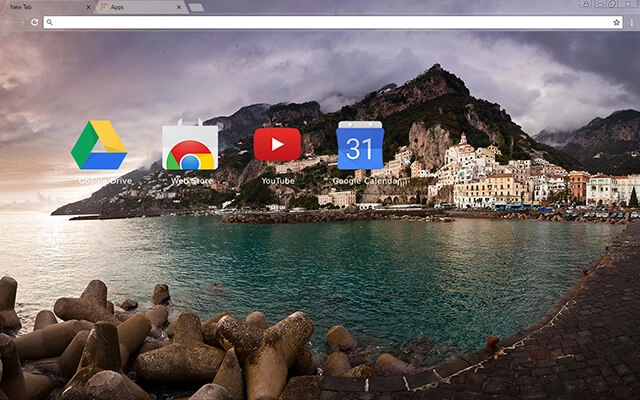Switch to the New Tab tab

(x=47, y=7)
